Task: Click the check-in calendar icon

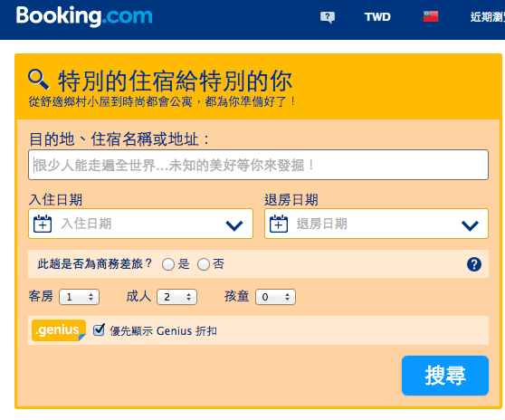Action: point(43,224)
